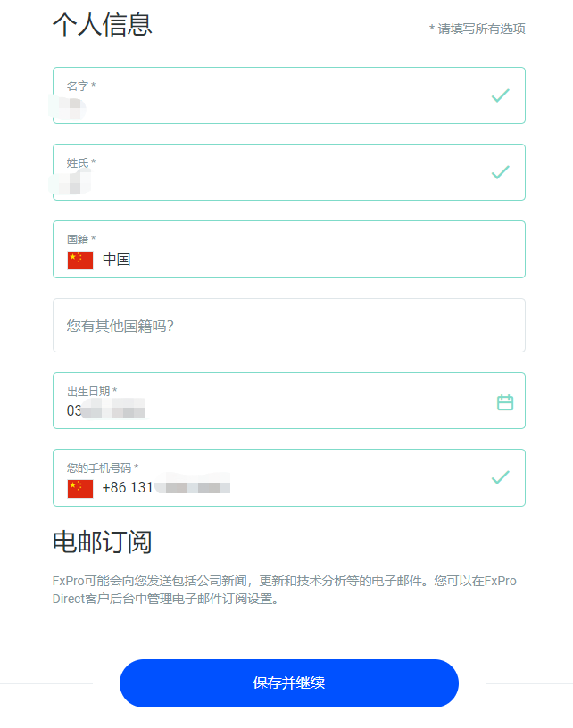Edit the 您的手机号码 phone number field
573x728 pixels.
point(289,477)
